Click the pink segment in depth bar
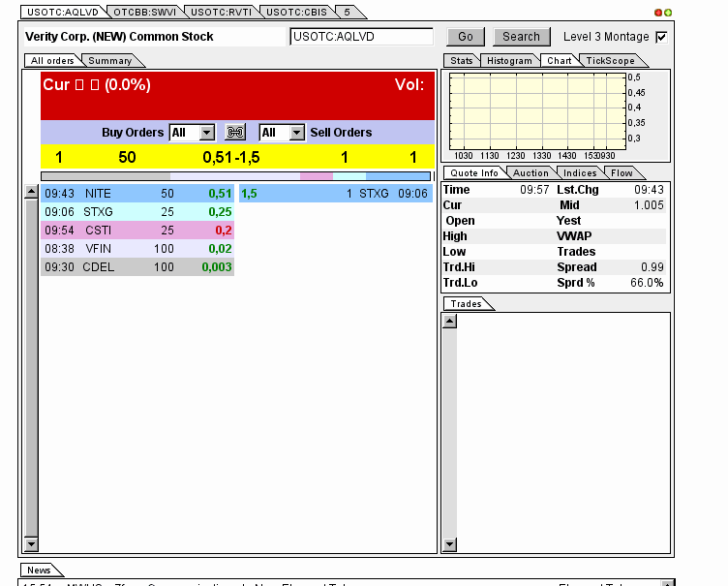The width and height of the screenshot is (728, 586). click(316, 176)
